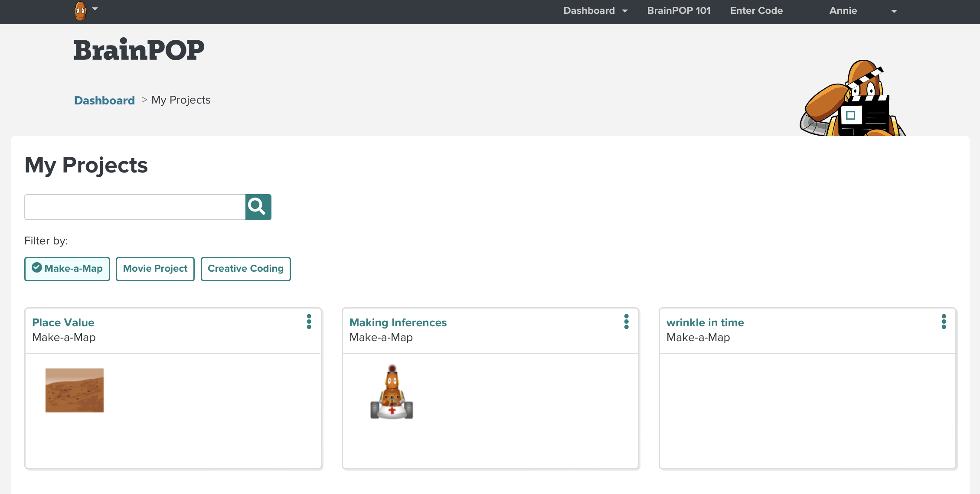Expand the arrow beside the Annie username
980x494 pixels.
coord(894,11)
